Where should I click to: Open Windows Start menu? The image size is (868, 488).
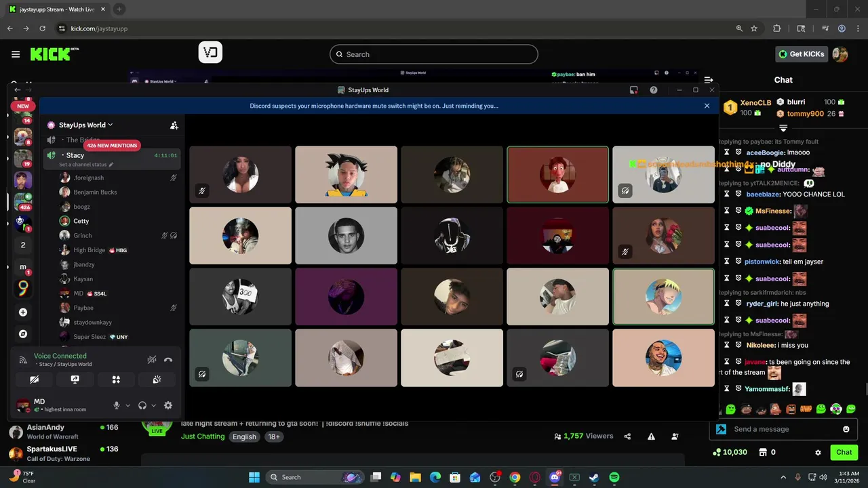pyautogui.click(x=254, y=477)
